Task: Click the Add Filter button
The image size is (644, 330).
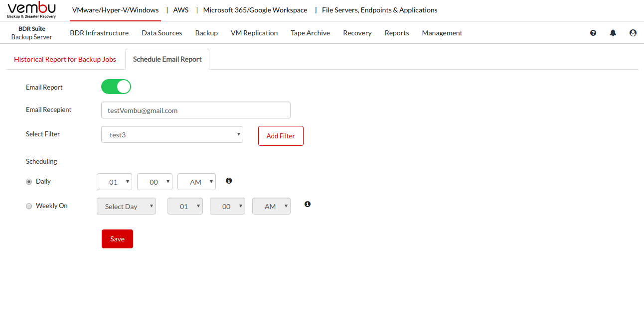Action: point(281,136)
